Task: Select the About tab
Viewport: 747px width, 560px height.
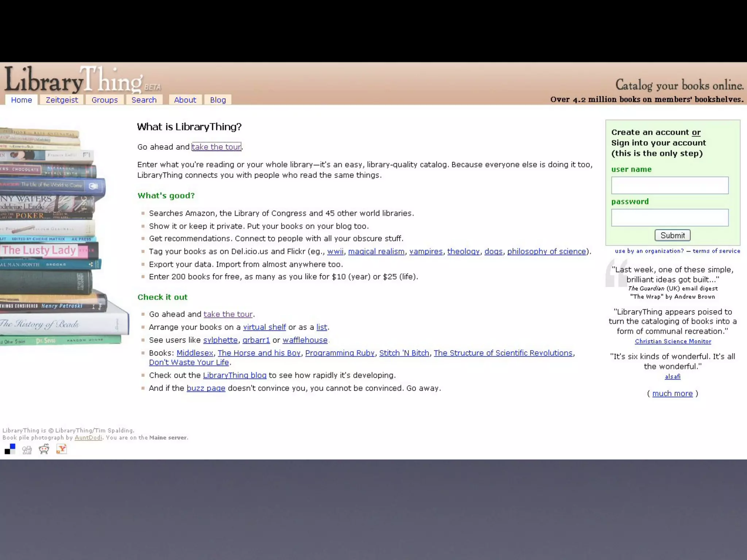Action: pyautogui.click(x=185, y=100)
